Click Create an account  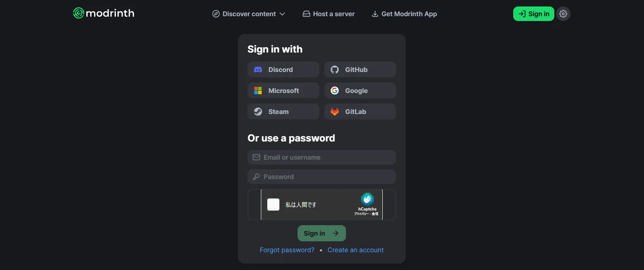[x=355, y=250]
